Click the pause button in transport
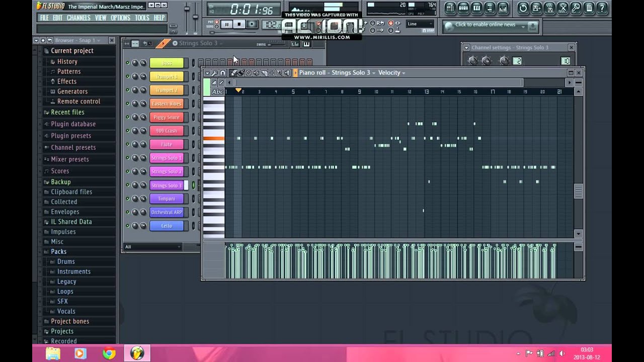The image size is (644, 362). pyautogui.click(x=226, y=24)
